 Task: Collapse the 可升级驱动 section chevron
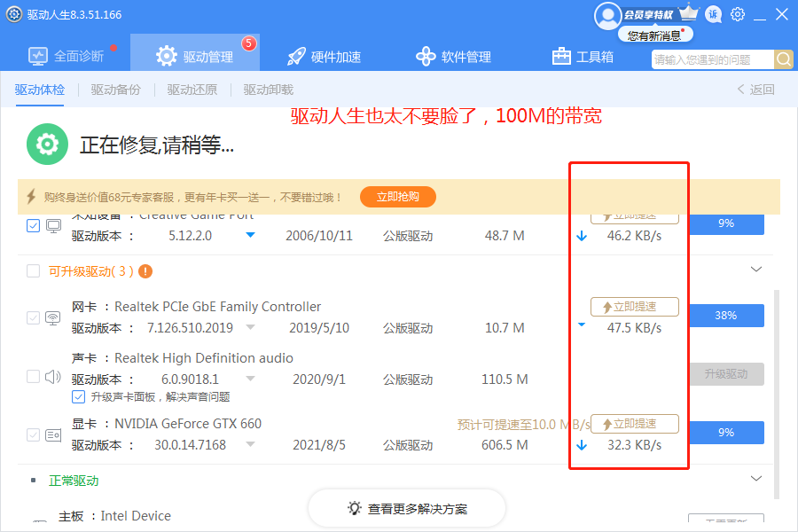756,270
